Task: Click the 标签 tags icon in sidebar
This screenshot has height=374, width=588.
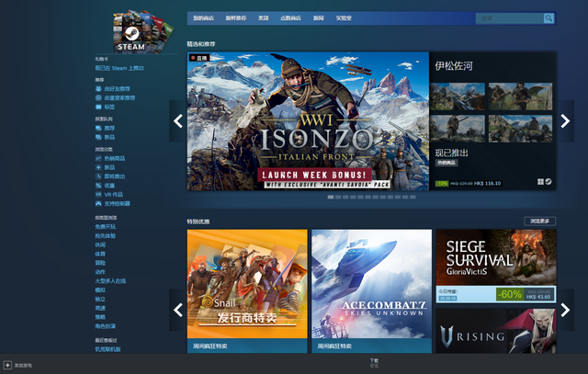Action: point(98,106)
